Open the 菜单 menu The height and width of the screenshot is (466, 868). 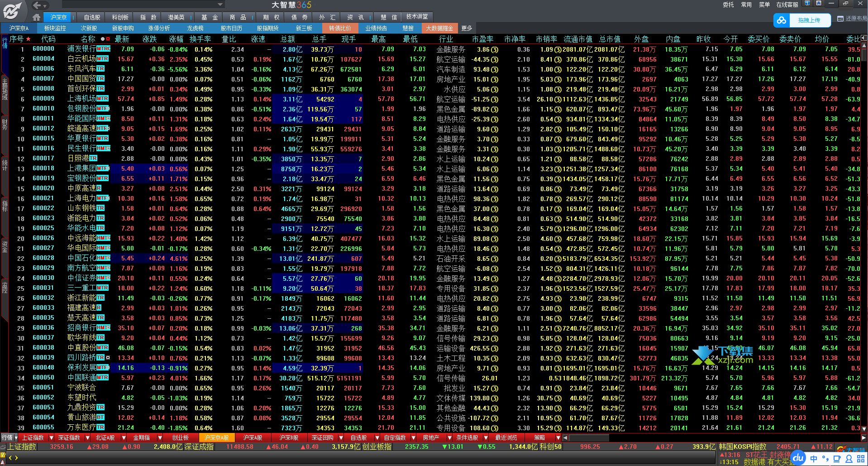[x=764, y=5]
